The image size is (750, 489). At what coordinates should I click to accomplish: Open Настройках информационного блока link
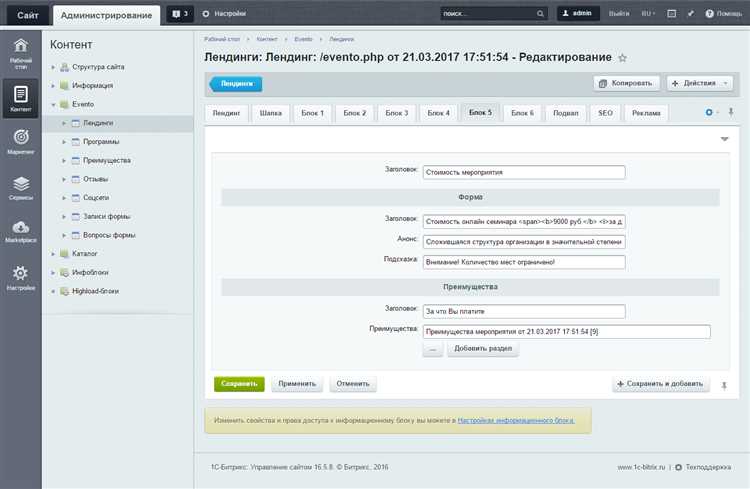[x=516, y=420]
